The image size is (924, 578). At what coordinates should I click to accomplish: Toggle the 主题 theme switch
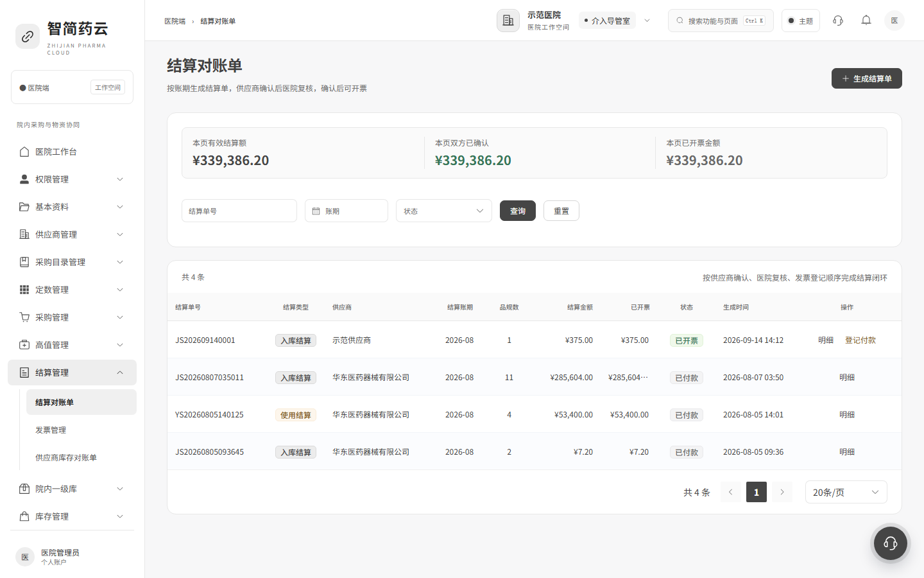pyautogui.click(x=801, y=21)
